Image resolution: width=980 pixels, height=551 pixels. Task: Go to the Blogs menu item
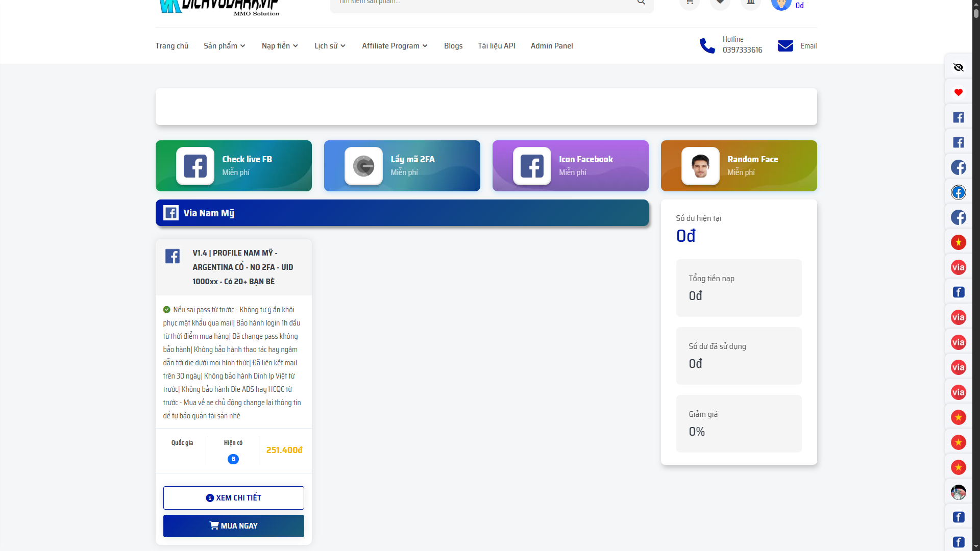[x=453, y=46]
